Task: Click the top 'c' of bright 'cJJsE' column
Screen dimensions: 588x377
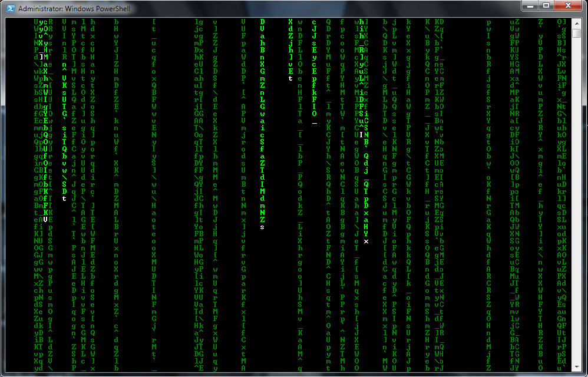Action: (314, 22)
